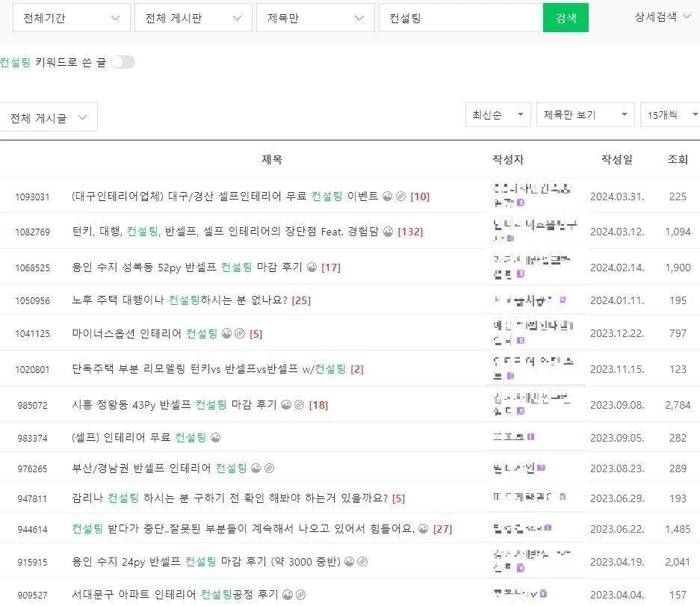Click the author badge of post 944614
Image resolution: width=700 pixels, height=606 pixels.
548,528
